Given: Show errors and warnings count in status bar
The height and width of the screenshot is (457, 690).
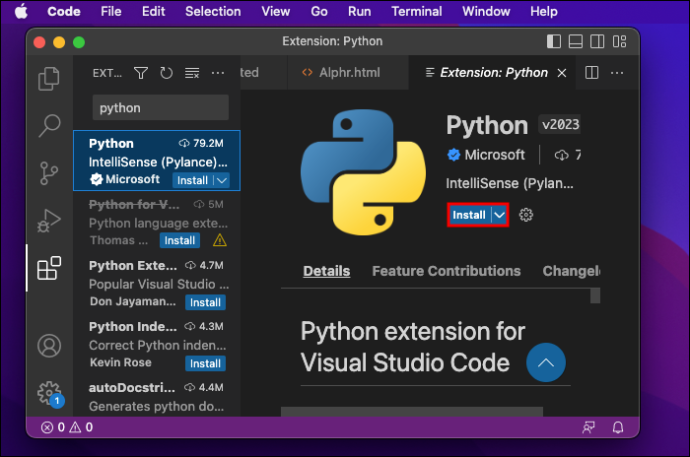Looking at the screenshot, I should [x=67, y=427].
